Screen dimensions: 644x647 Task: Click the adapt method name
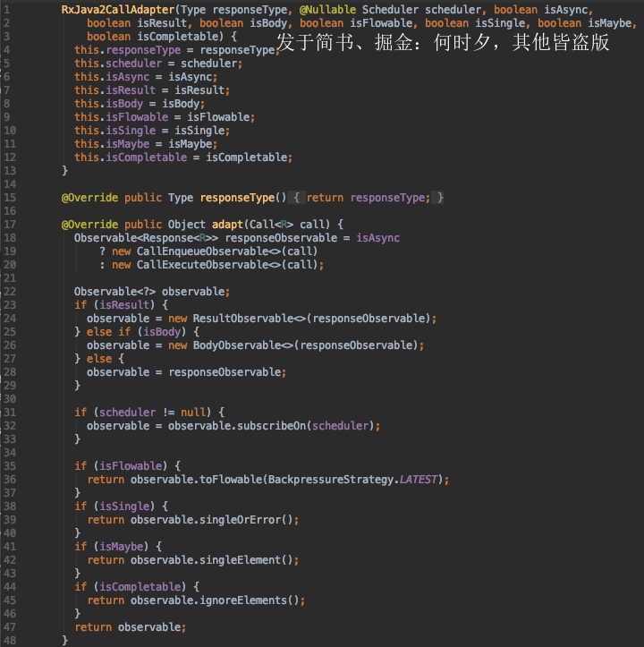coord(230,224)
